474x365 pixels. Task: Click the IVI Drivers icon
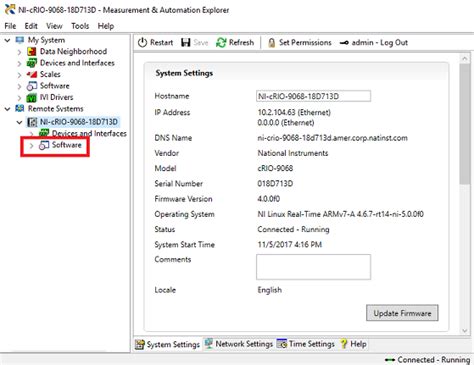[x=32, y=97]
